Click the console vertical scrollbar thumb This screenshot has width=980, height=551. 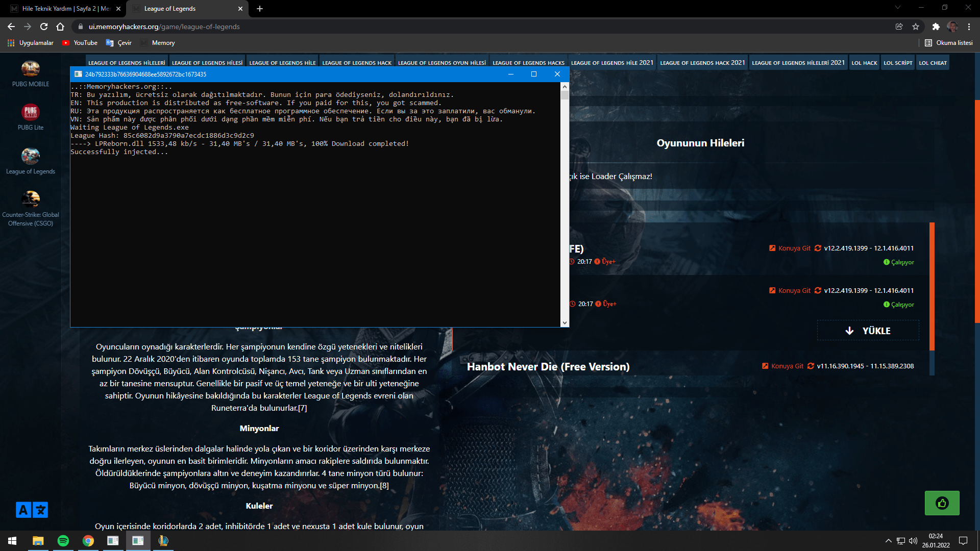[565, 95]
